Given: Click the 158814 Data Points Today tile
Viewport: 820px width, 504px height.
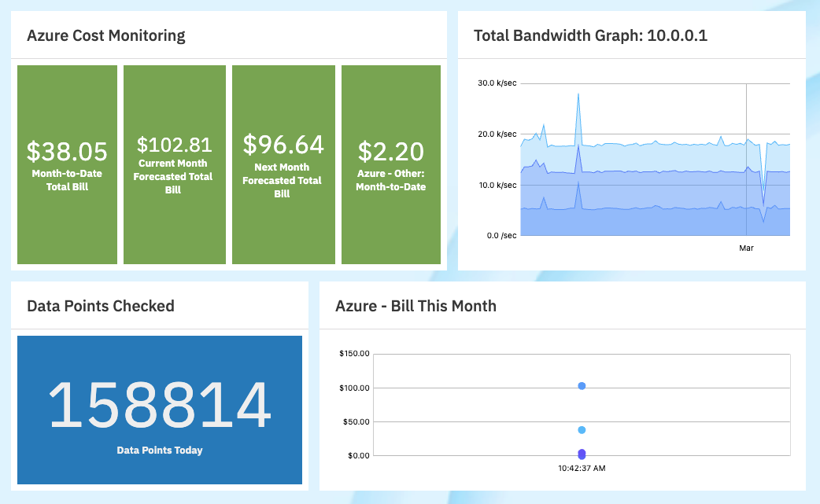Looking at the screenshot, I should [160, 410].
